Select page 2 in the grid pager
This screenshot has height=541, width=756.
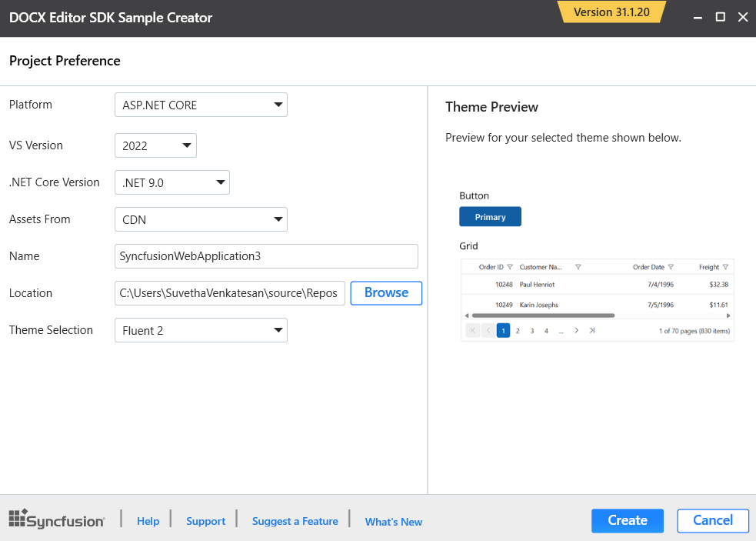coord(517,330)
